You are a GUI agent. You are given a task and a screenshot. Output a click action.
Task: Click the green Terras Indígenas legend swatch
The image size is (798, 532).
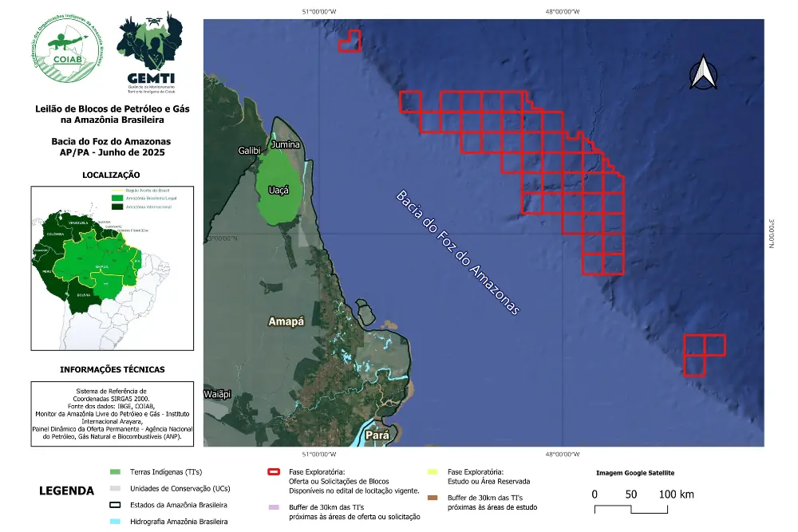pyautogui.click(x=116, y=472)
